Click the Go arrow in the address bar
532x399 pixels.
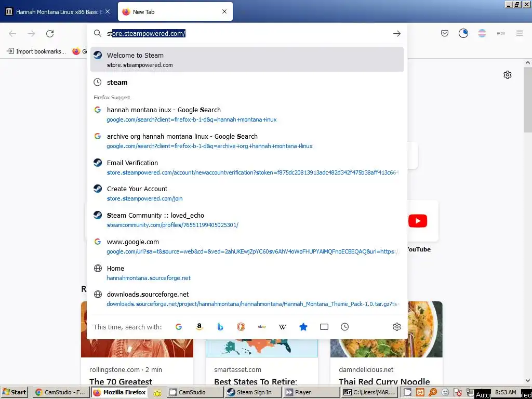coord(396,34)
